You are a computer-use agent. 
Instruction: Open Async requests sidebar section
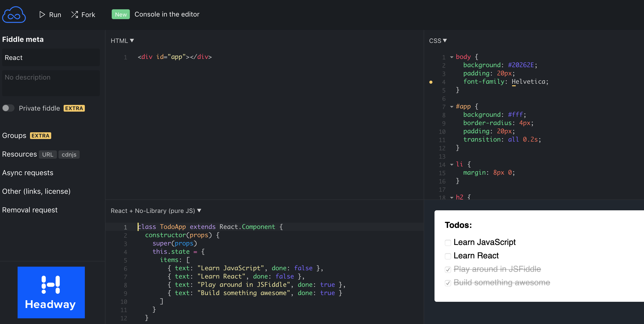[28, 173]
